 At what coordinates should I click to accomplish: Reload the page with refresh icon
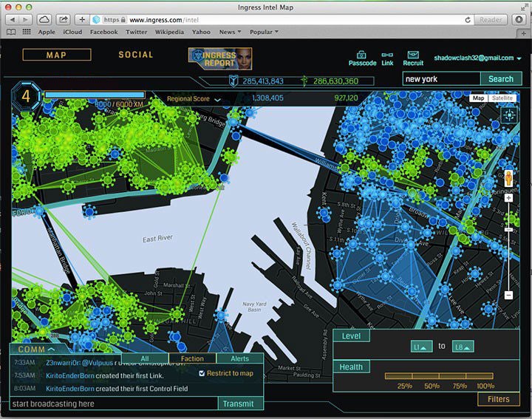coord(468,20)
